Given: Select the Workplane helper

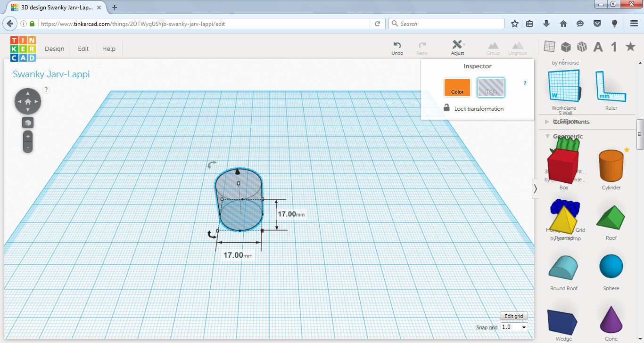Looking at the screenshot, I should click(x=564, y=90).
